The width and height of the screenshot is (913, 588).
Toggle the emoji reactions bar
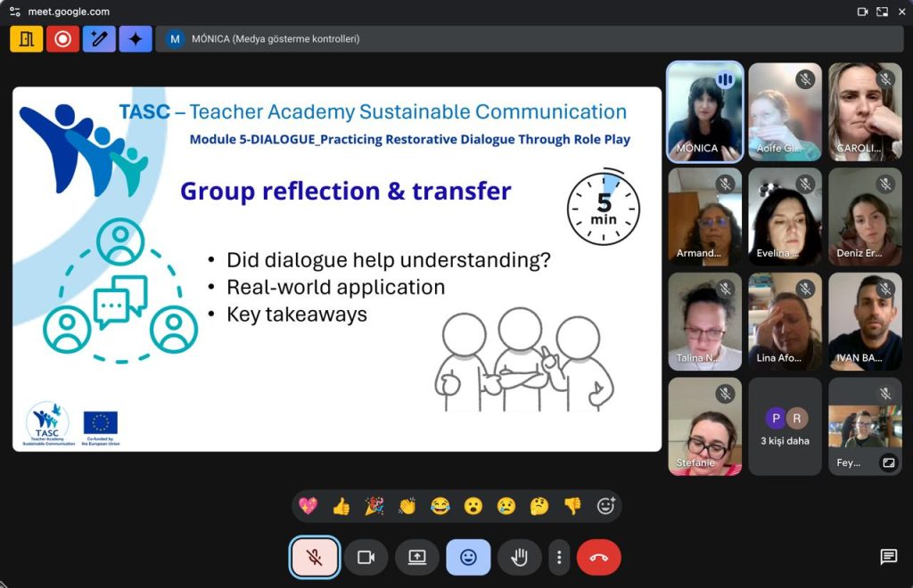click(x=468, y=558)
